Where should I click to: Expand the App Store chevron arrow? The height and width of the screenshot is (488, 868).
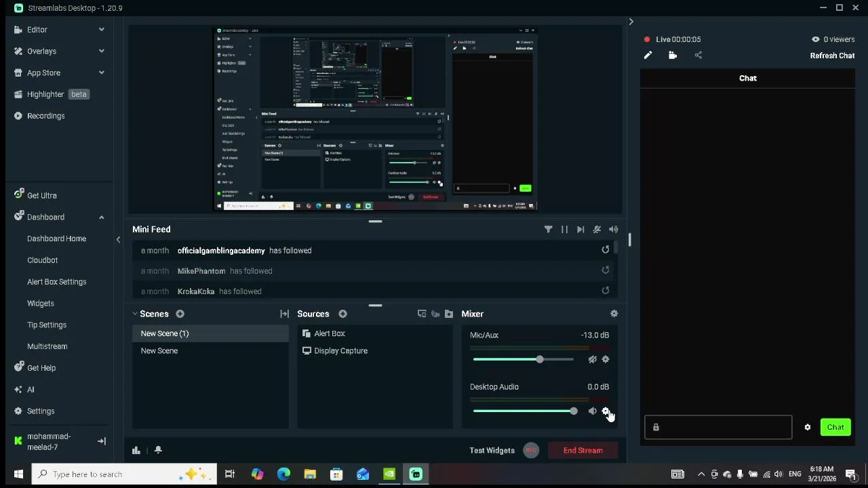[x=101, y=73]
